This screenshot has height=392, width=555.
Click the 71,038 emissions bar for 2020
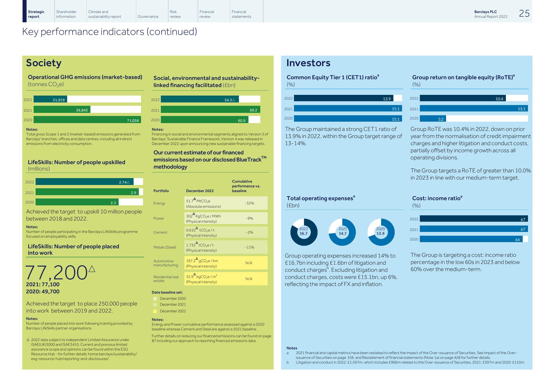pos(87,120)
